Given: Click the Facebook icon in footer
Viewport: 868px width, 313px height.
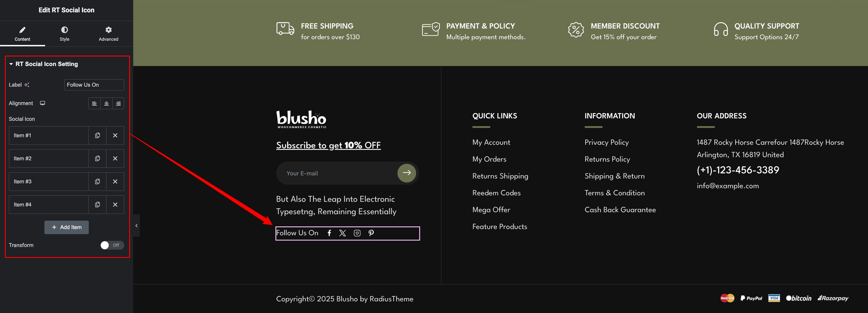Looking at the screenshot, I should [329, 233].
